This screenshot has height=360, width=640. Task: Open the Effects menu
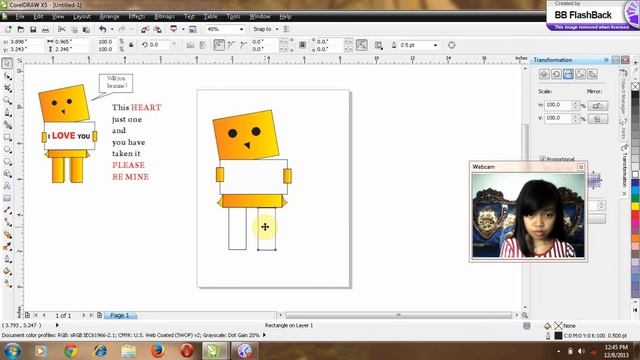pos(137,16)
